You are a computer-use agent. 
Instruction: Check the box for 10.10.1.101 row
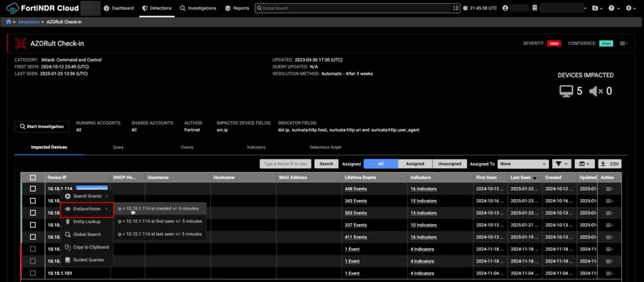[x=33, y=273]
